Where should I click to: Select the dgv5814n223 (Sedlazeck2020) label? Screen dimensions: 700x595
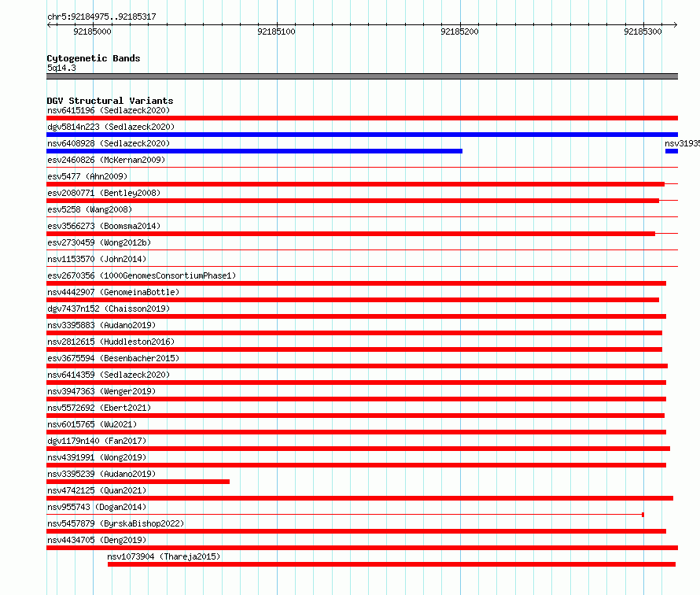[111, 127]
